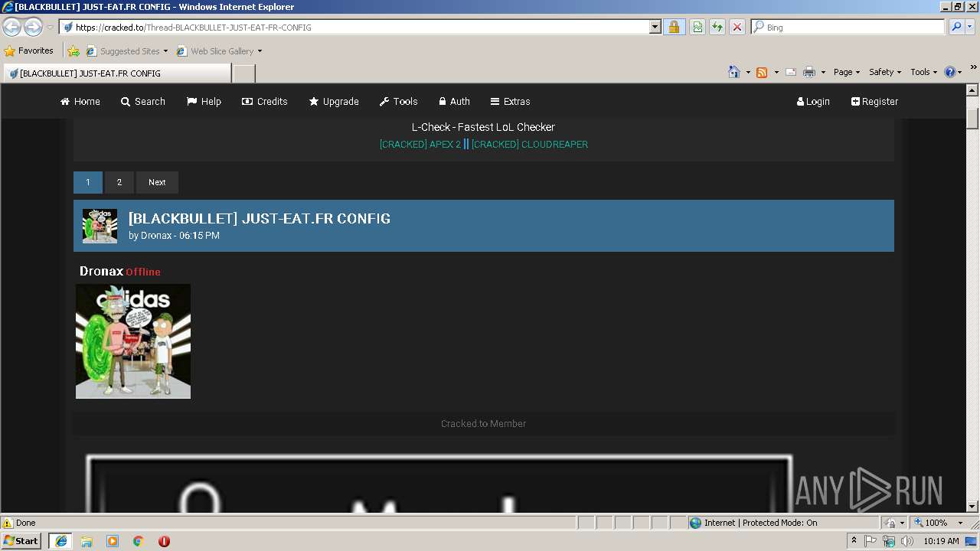Open the red Opera icon on taskbar
Image resolution: width=980 pixels, height=551 pixels.
tap(164, 541)
